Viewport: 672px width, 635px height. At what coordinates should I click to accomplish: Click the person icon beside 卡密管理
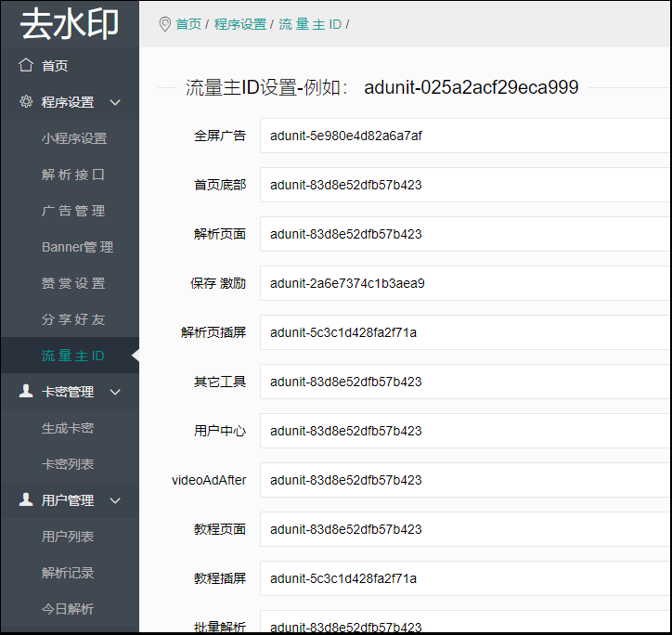tap(26, 392)
